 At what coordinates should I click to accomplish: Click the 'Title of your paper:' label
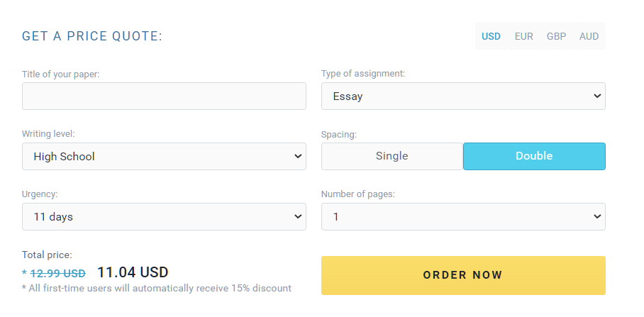(x=61, y=74)
